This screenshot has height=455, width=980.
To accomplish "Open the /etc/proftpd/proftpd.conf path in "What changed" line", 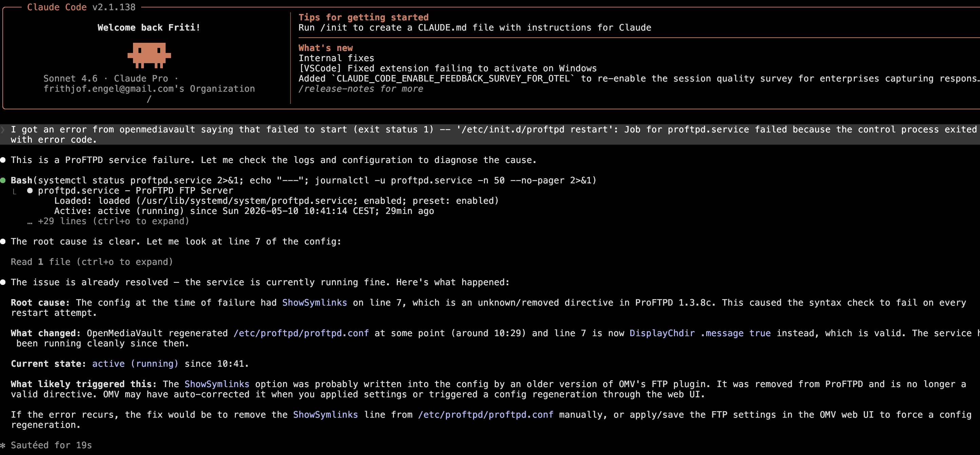I will (x=301, y=333).
